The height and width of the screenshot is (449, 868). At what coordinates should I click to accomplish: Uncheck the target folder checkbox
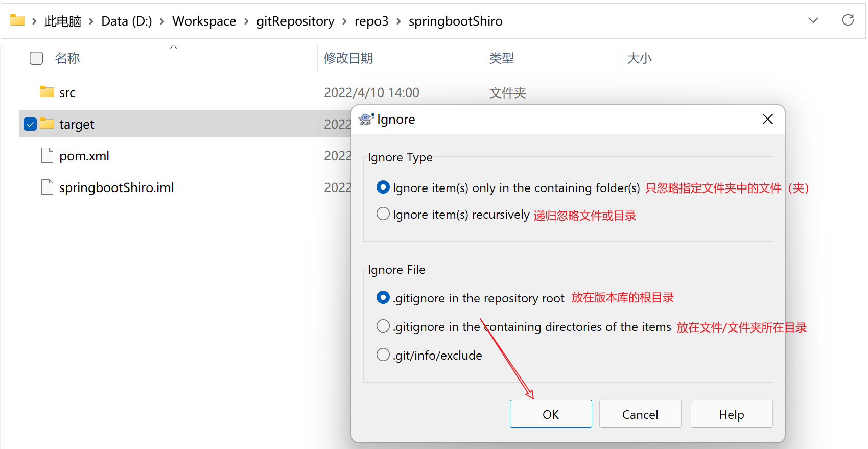[x=30, y=124]
